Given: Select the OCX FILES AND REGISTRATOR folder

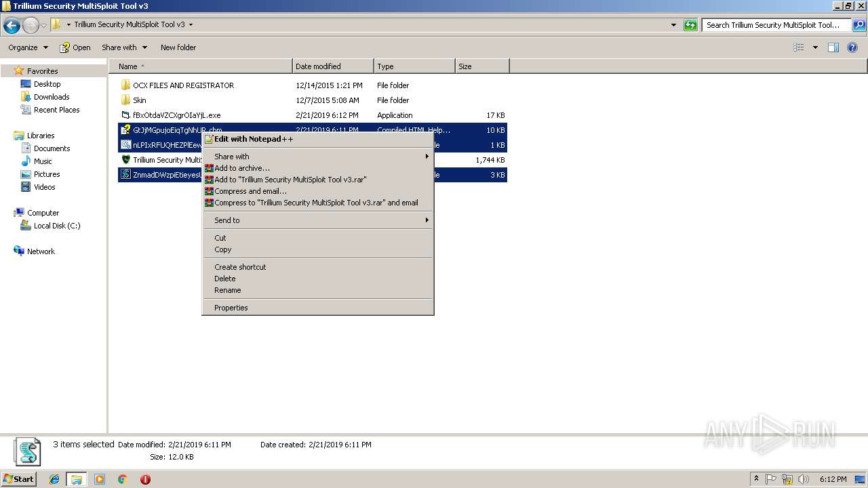Looking at the screenshot, I should [183, 85].
